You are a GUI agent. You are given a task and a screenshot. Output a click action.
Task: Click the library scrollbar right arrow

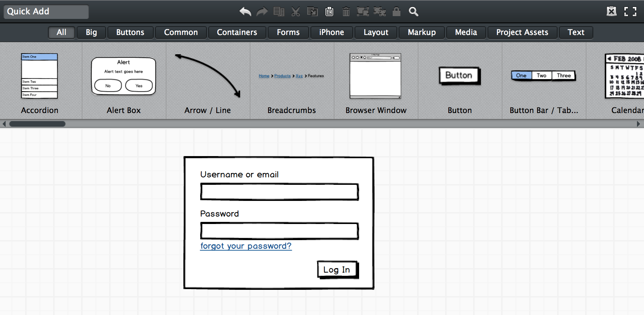click(x=638, y=124)
